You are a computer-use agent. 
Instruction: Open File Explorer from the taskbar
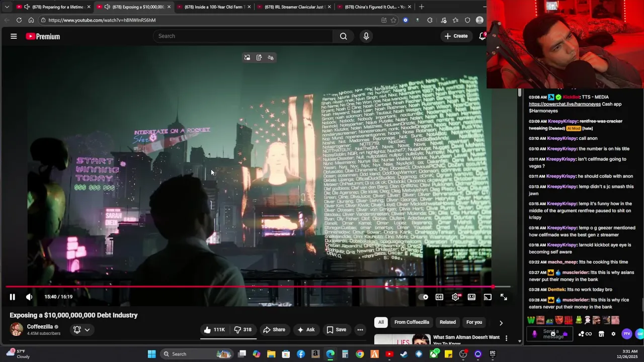coord(271,354)
